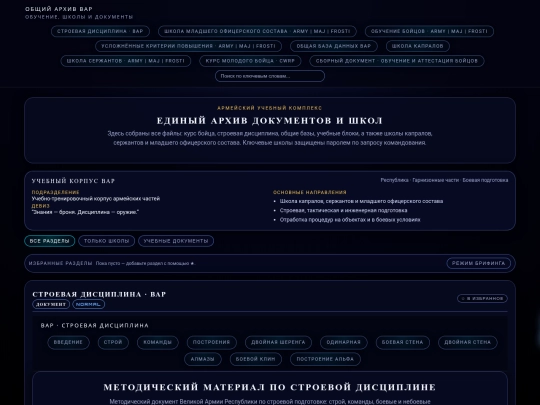Screen dimensions: 540x405
Task: Enable Режим брифинга
Action: coord(479,263)
